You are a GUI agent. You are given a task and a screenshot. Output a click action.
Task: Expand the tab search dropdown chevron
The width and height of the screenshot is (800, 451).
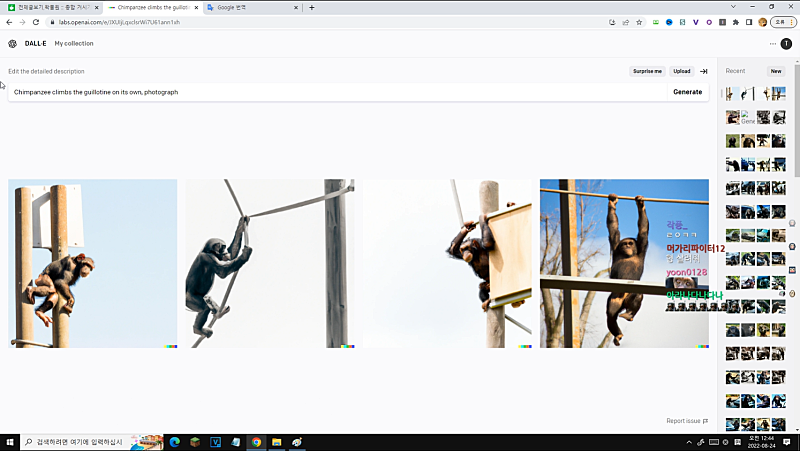[x=733, y=7]
